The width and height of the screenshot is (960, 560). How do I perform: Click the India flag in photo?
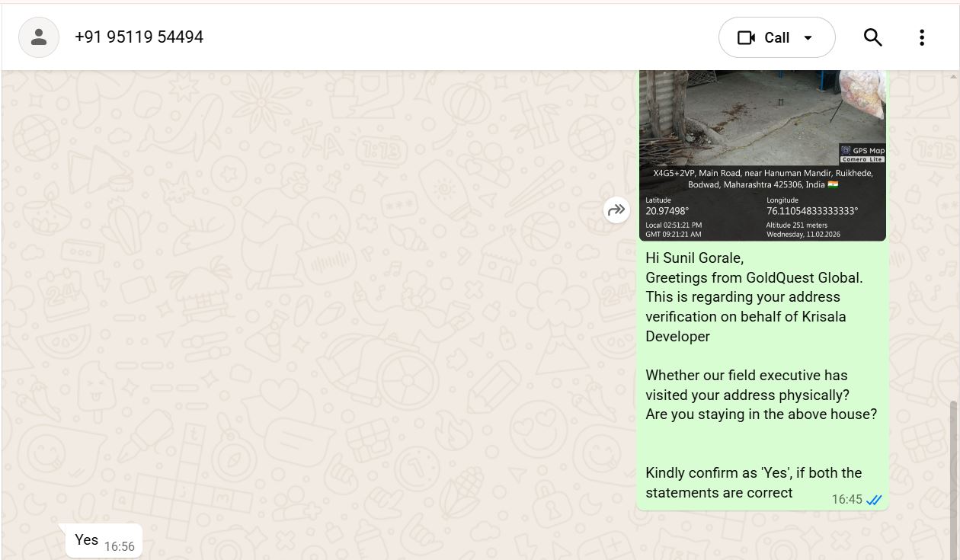[x=832, y=185]
